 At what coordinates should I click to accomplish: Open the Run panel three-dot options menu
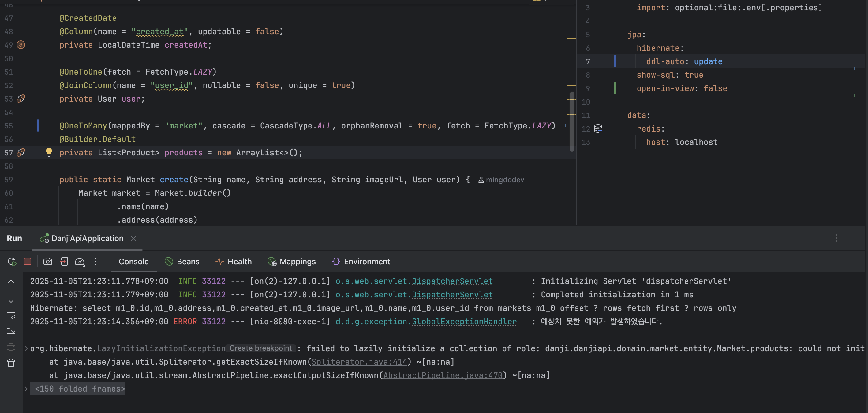pos(836,238)
